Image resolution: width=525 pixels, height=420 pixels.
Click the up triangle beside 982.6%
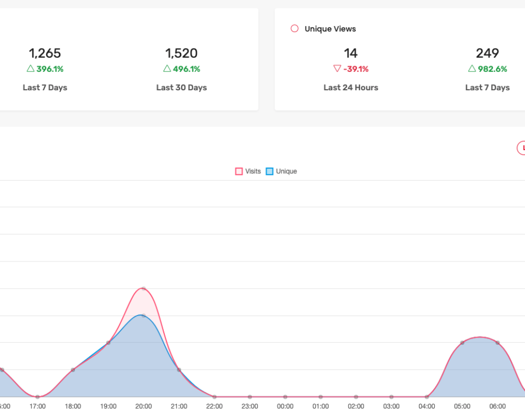[472, 68]
